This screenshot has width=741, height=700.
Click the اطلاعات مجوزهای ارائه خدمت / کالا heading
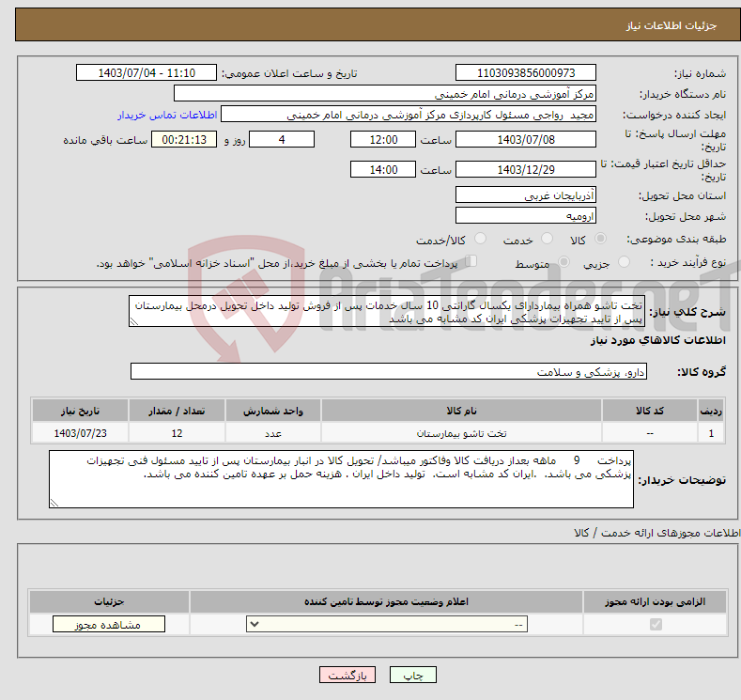656,533
